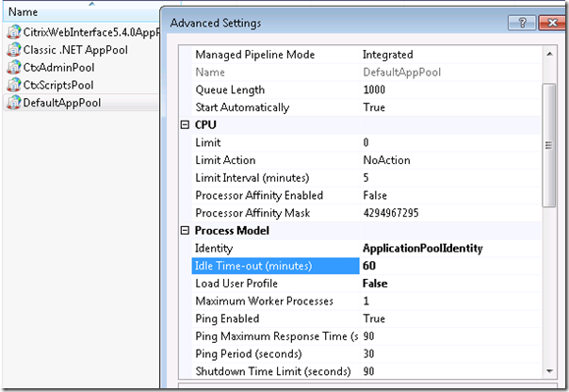Click the Idle Time-out value 60
The image size is (569, 392).
point(369,266)
